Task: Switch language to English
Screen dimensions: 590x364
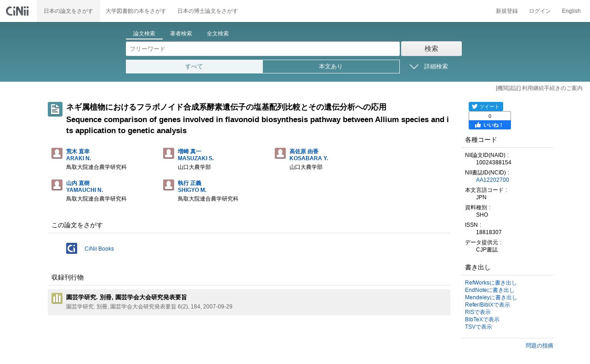Action: [571, 11]
